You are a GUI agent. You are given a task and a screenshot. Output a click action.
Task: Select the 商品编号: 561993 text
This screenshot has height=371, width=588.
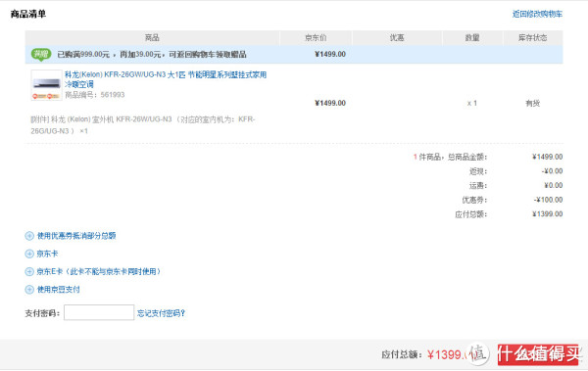(x=94, y=95)
